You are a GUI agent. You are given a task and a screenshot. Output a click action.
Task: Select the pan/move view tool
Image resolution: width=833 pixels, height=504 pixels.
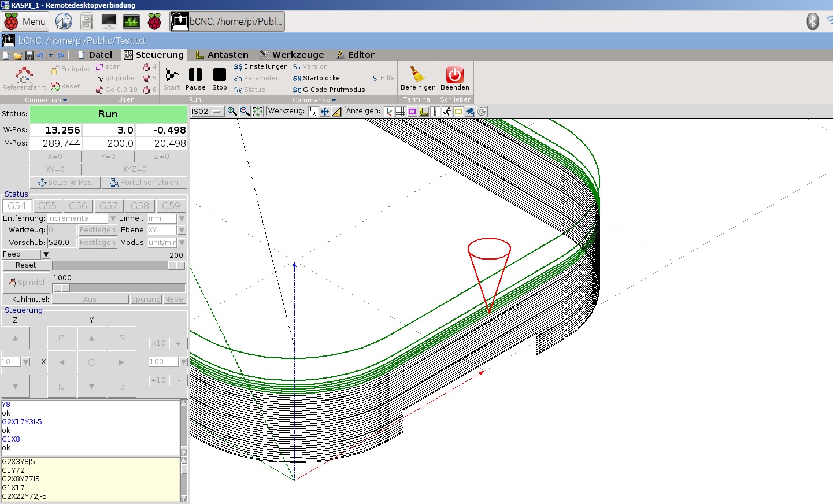(x=325, y=111)
